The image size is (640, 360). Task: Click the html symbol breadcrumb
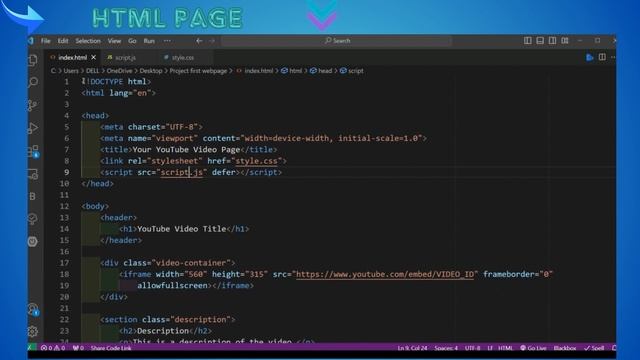(x=291, y=71)
